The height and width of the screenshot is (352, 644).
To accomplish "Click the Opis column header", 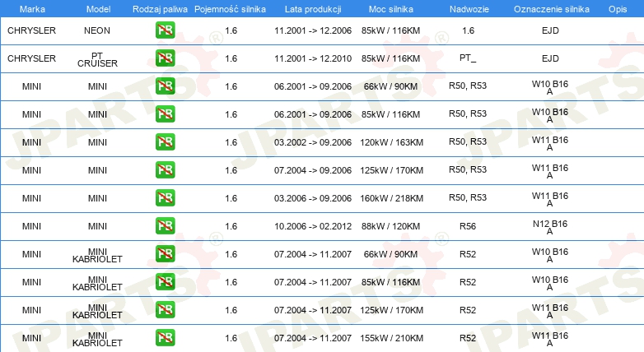I will [618, 9].
